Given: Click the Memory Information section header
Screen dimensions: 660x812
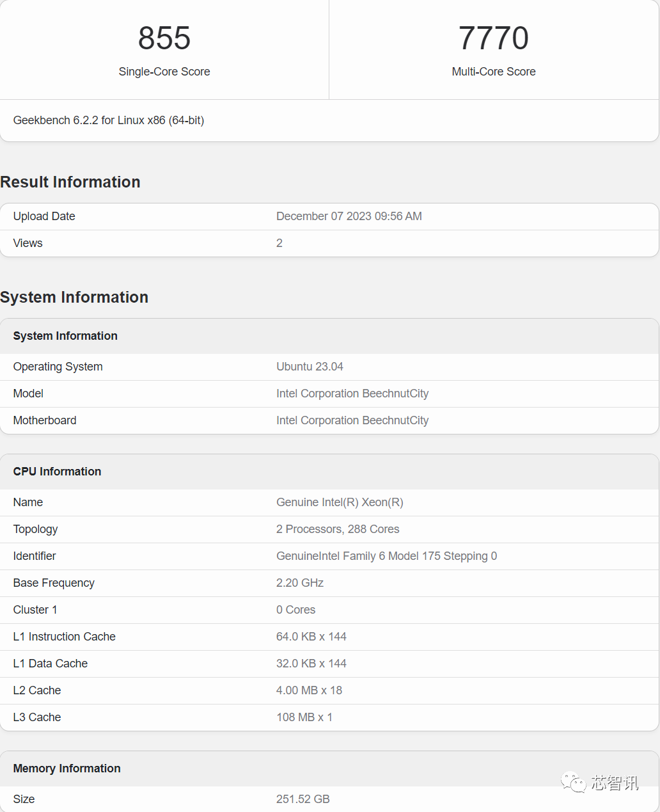Looking at the screenshot, I should pos(67,768).
